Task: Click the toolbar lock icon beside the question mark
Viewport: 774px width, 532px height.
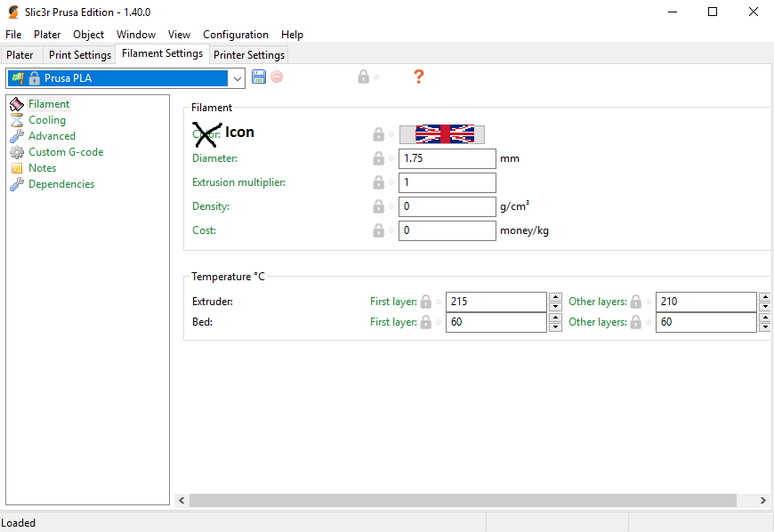Action: (363, 77)
